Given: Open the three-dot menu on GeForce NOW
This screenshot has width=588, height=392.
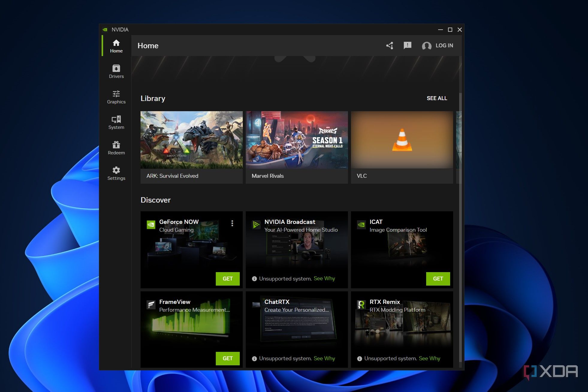Looking at the screenshot, I should [232, 223].
